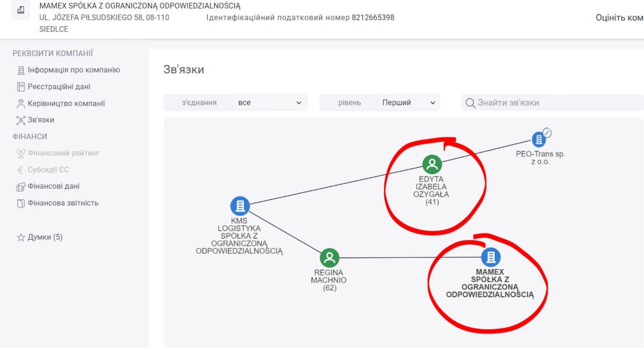Open Думки (5) reviews link
The image size is (644, 348).
[45, 237]
